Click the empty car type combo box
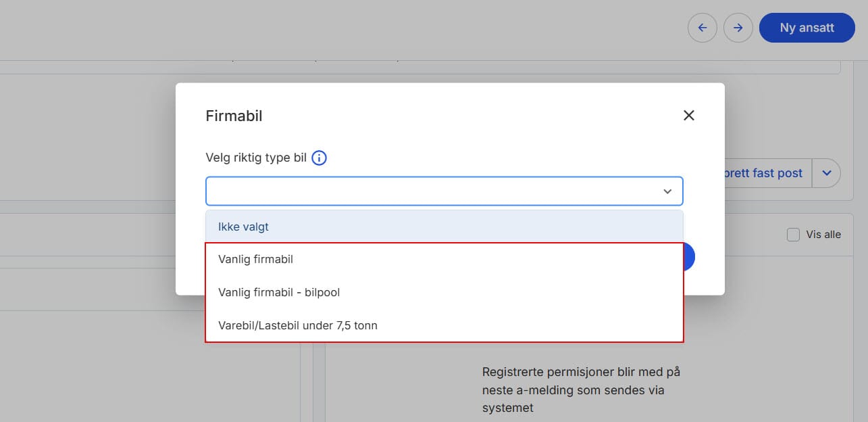The image size is (868, 422). point(444,191)
